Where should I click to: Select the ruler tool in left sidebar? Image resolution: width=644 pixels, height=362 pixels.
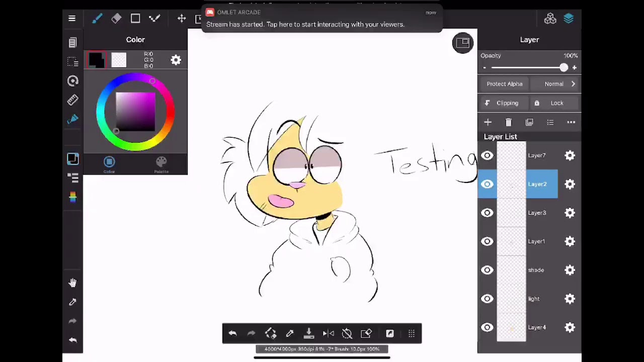tap(73, 100)
